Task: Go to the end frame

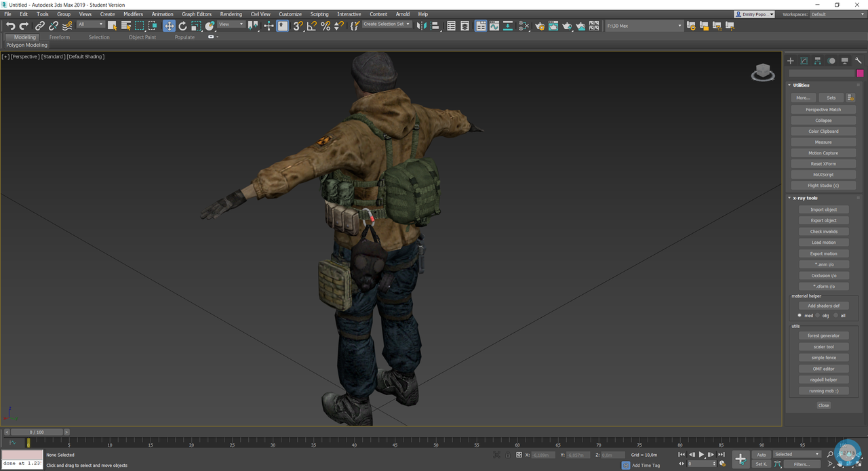Action: pyautogui.click(x=722, y=455)
